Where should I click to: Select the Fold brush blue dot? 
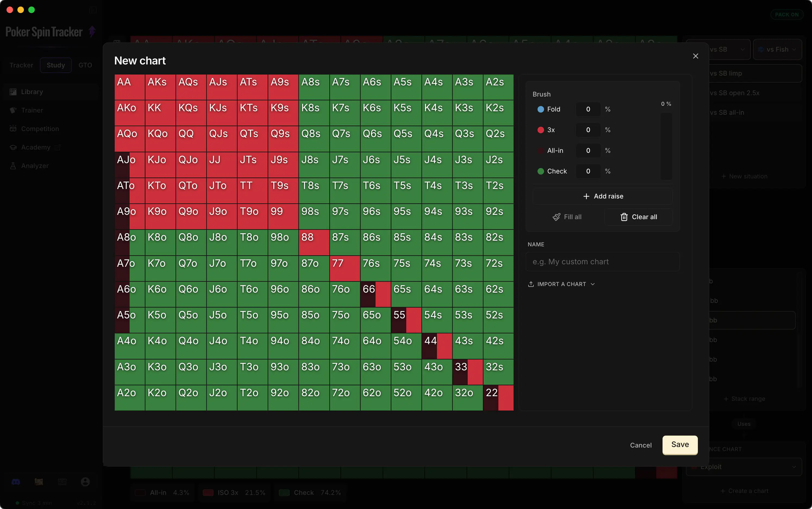coord(541,109)
